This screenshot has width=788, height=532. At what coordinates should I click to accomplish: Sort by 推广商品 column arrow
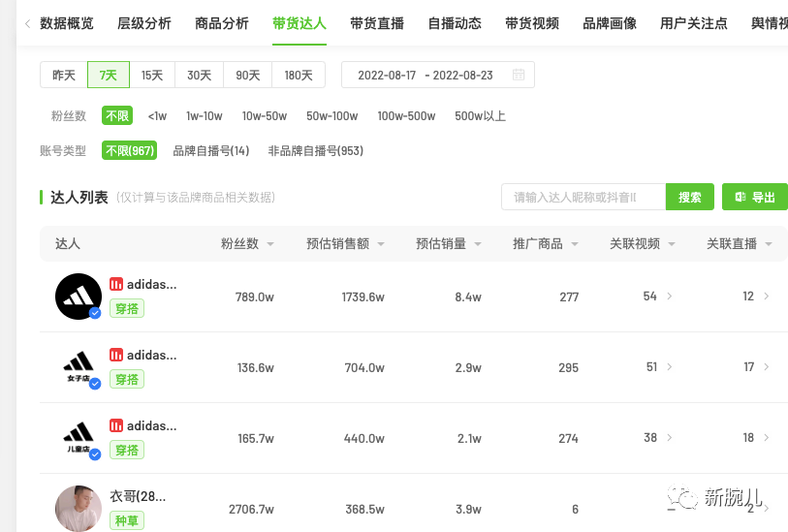click(575, 244)
